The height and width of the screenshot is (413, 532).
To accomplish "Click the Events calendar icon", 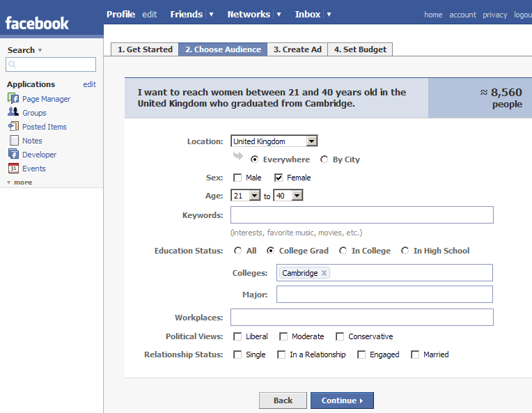I will tap(13, 168).
